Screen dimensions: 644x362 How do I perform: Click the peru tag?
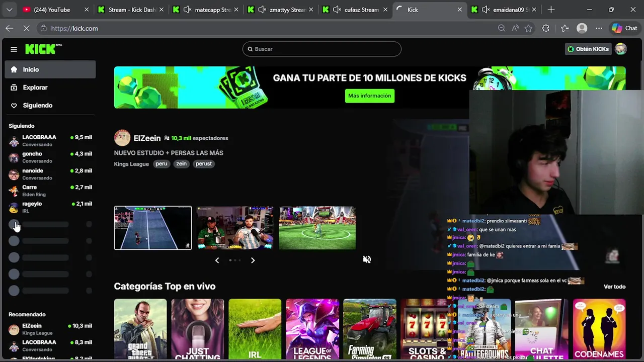161,164
